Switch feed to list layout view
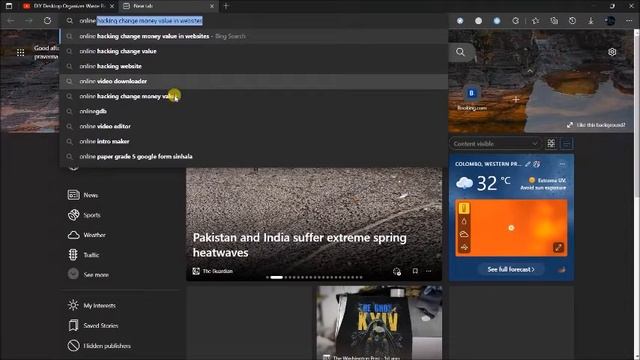Screen dimensions: 640x360 click(x=567, y=143)
